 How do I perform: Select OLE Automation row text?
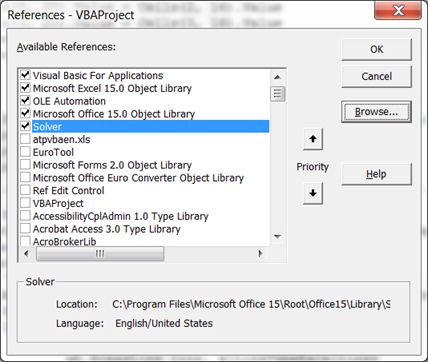click(x=69, y=101)
